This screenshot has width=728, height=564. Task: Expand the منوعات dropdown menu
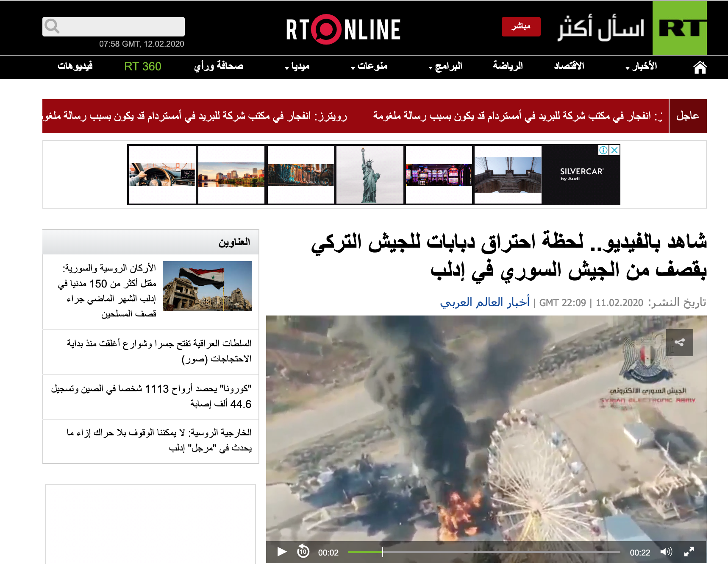click(369, 67)
